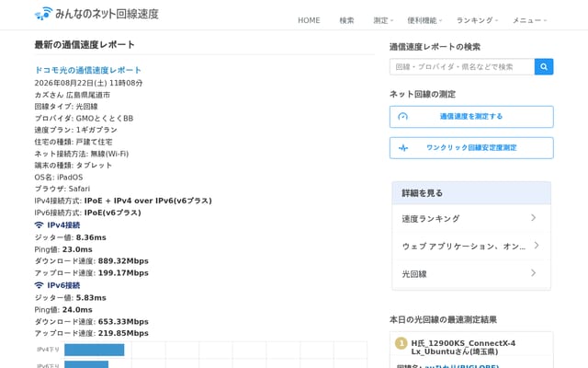The width and height of the screenshot is (588, 368).
Task: Select the ネット接続方法: 無線(Wi-Fi) line
Action: (82, 154)
